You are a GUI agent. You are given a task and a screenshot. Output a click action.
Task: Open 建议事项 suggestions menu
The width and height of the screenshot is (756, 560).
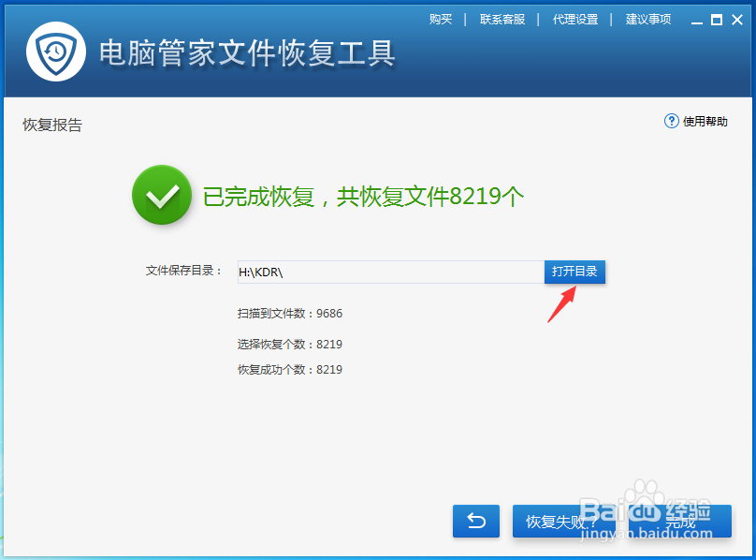pos(648,20)
